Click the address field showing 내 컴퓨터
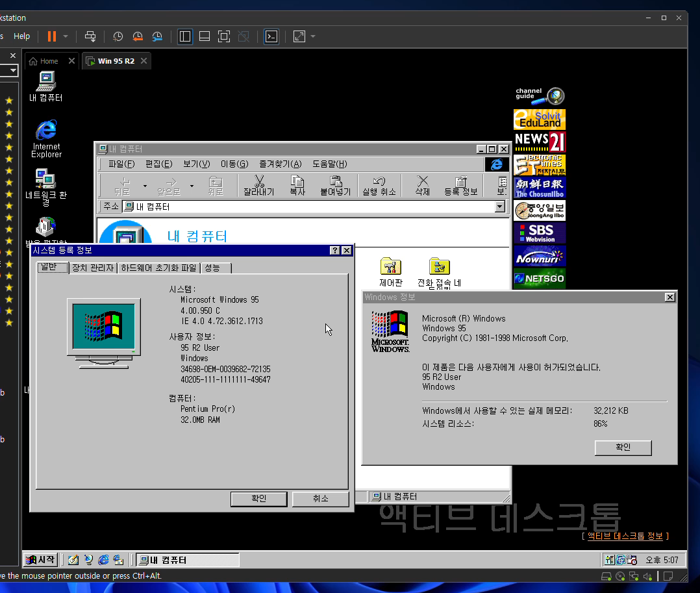The width and height of the screenshot is (700, 593). (x=309, y=207)
